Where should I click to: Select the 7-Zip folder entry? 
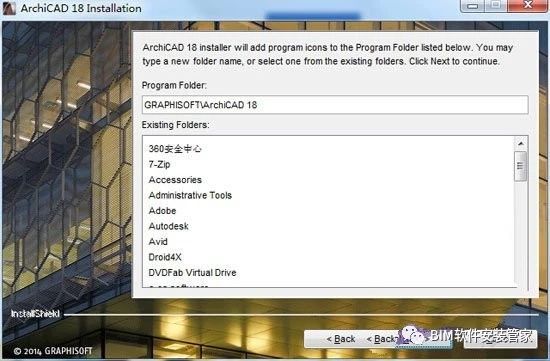[159, 164]
